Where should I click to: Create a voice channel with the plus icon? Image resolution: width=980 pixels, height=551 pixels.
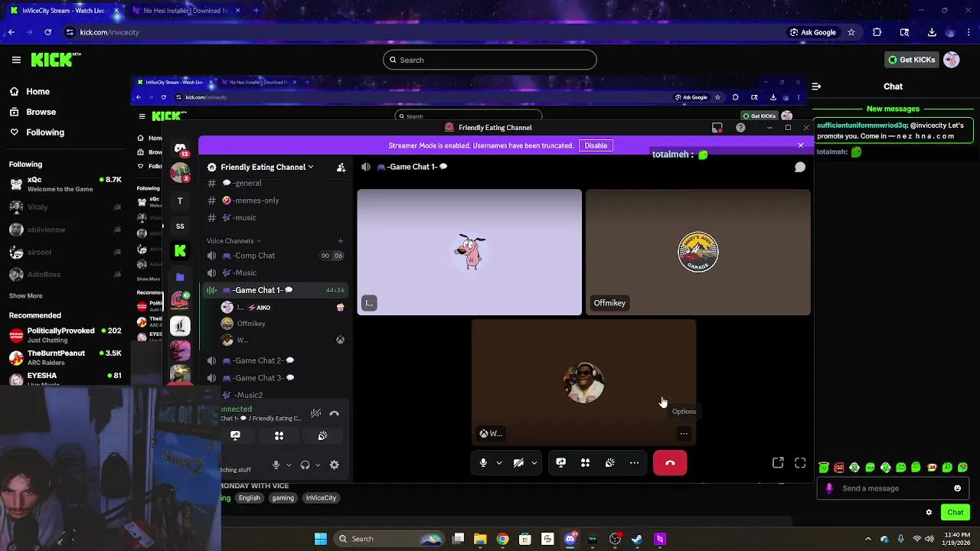341,241
